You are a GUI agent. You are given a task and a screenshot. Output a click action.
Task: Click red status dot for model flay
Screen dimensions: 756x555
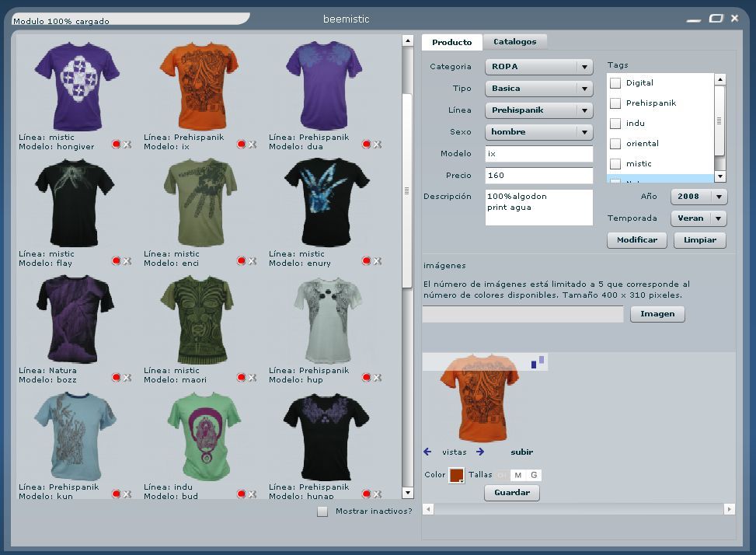click(117, 261)
